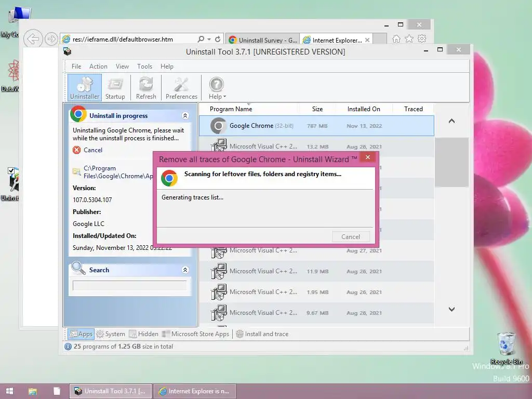Viewport: 532px width, 399px height.
Task: Open the Startup toolbar tool
Action: click(x=115, y=88)
